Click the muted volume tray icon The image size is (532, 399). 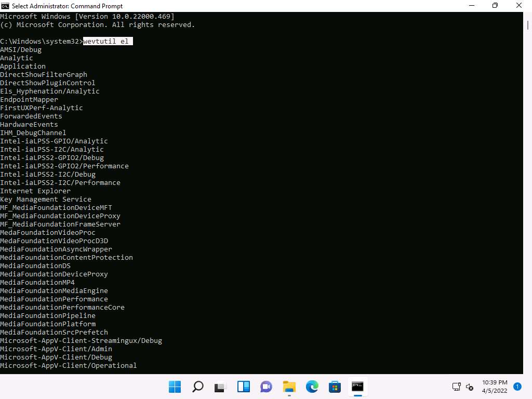(470, 387)
